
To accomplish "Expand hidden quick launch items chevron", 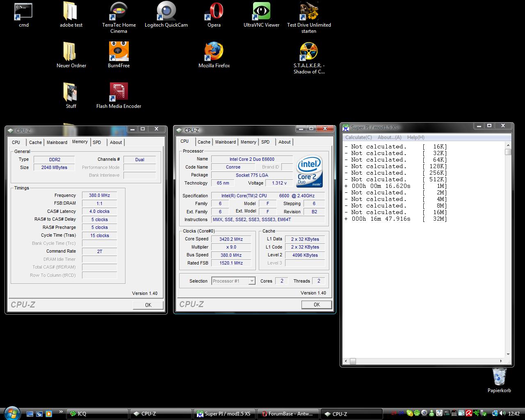I will (x=61, y=411).
